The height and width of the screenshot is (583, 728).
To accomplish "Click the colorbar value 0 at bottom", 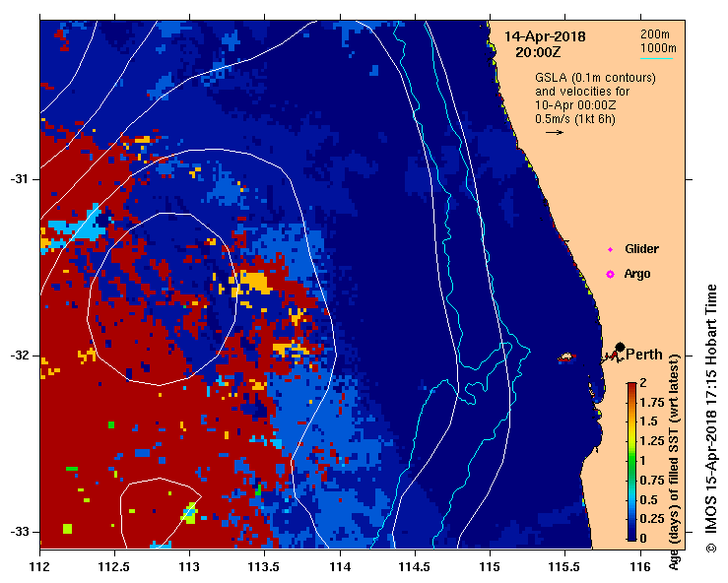I will pyautogui.click(x=643, y=539).
